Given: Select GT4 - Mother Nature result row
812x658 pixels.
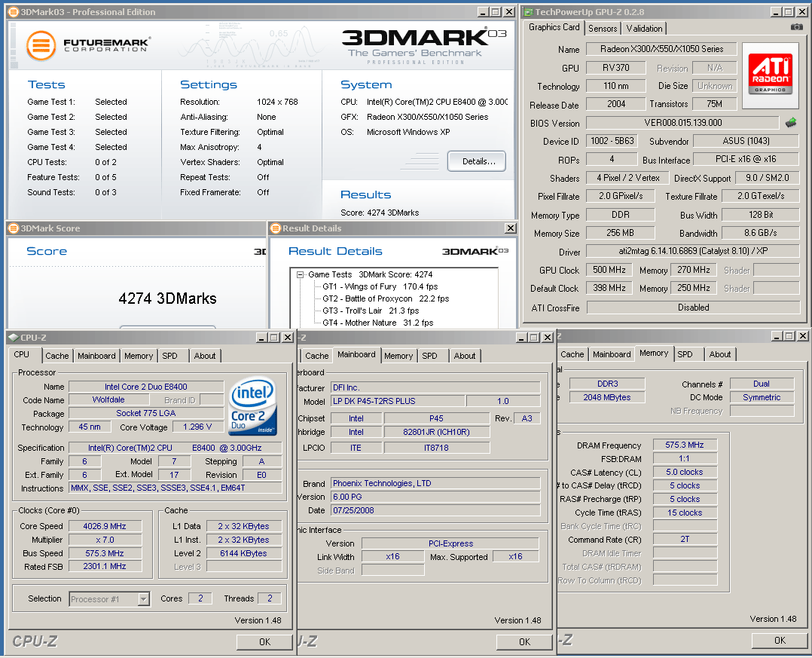Looking at the screenshot, I should click(378, 323).
